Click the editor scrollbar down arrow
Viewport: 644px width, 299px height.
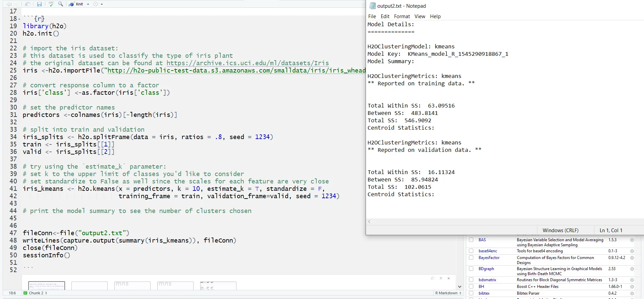460,287
